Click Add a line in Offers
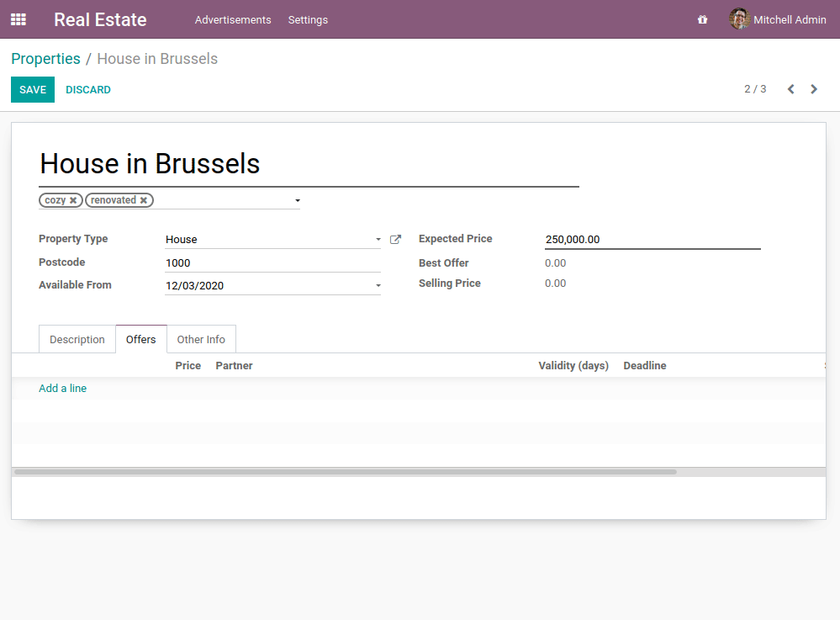Viewport: 840px width, 620px height. (63, 389)
